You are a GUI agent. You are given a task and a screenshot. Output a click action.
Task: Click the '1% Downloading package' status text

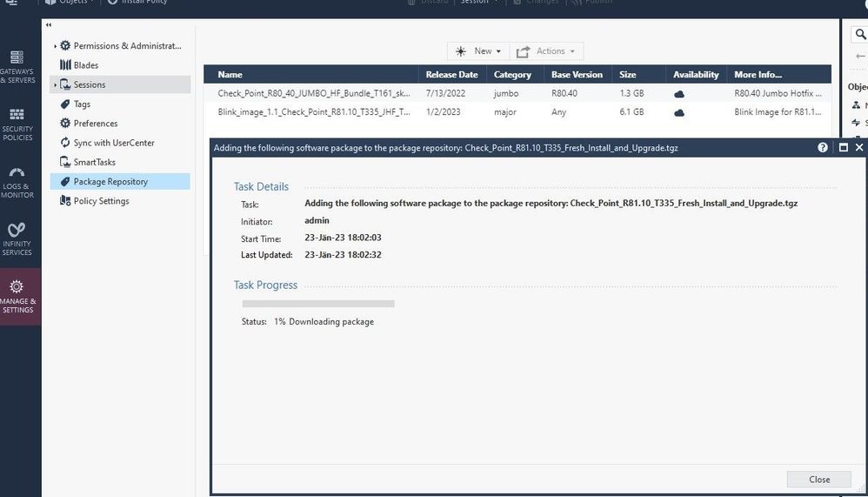tap(324, 321)
